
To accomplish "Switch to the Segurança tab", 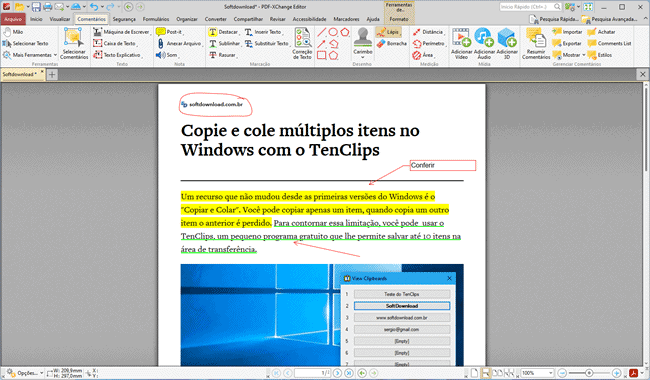I will [124, 19].
